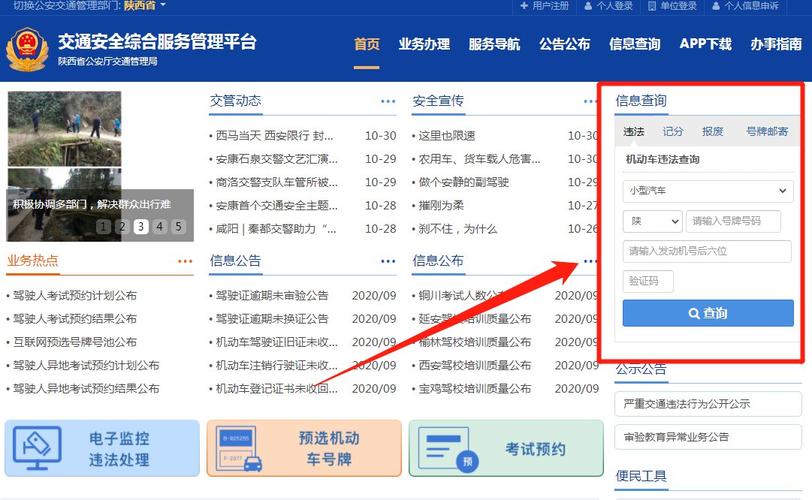
Task: Open article 刹不住，为什么
Action: tap(458, 229)
